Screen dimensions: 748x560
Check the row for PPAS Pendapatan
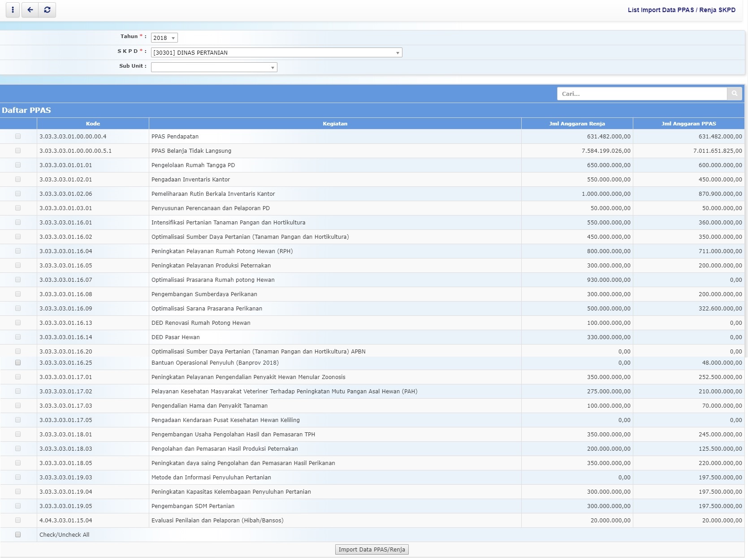pos(18,137)
